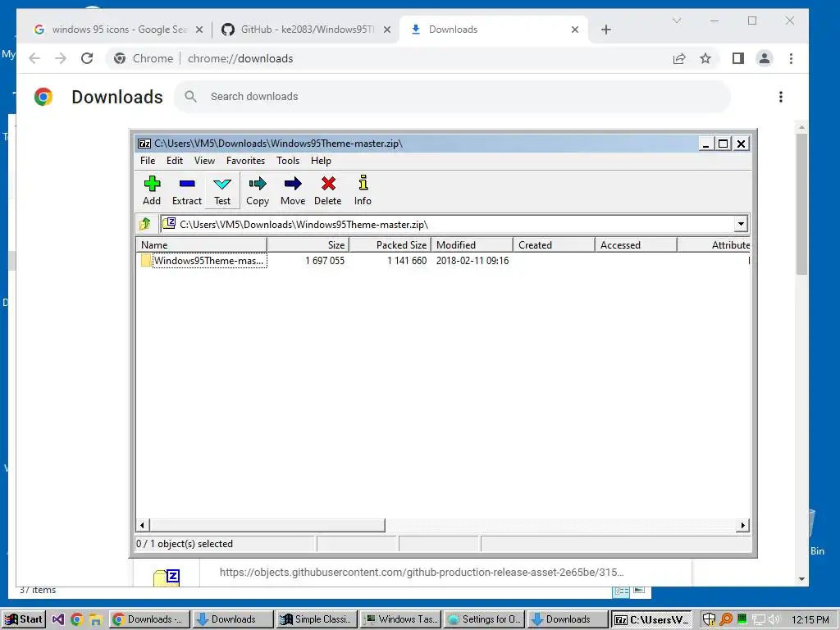
Task: Click the Copy toolbar icon in 7-Zip
Action: (x=258, y=184)
